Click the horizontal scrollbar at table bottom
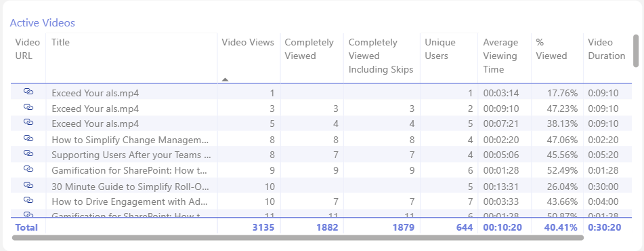Image resolution: width=644 pixels, height=251 pixels. (298, 237)
